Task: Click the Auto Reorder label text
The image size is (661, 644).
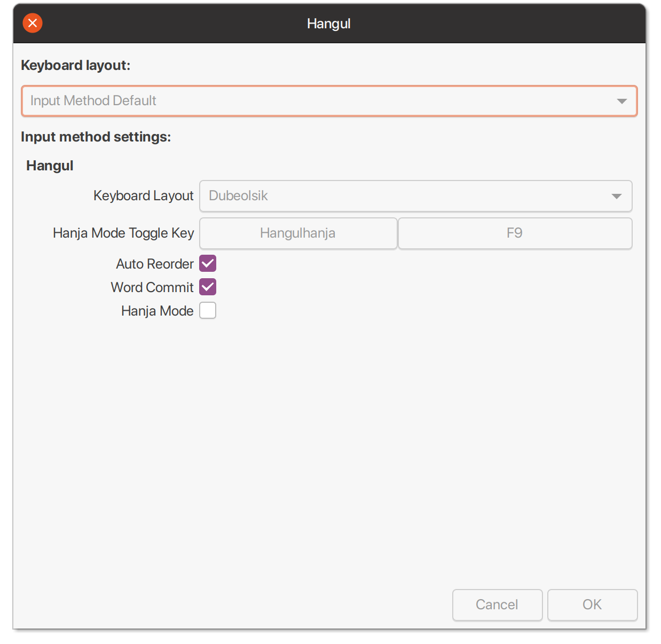Action: [x=155, y=264]
